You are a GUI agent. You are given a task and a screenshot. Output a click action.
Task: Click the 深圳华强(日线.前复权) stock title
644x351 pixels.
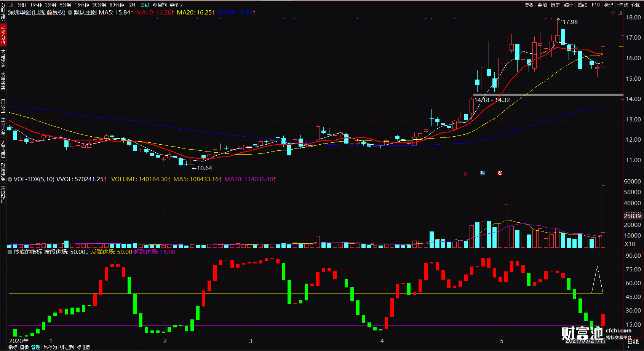coord(37,13)
